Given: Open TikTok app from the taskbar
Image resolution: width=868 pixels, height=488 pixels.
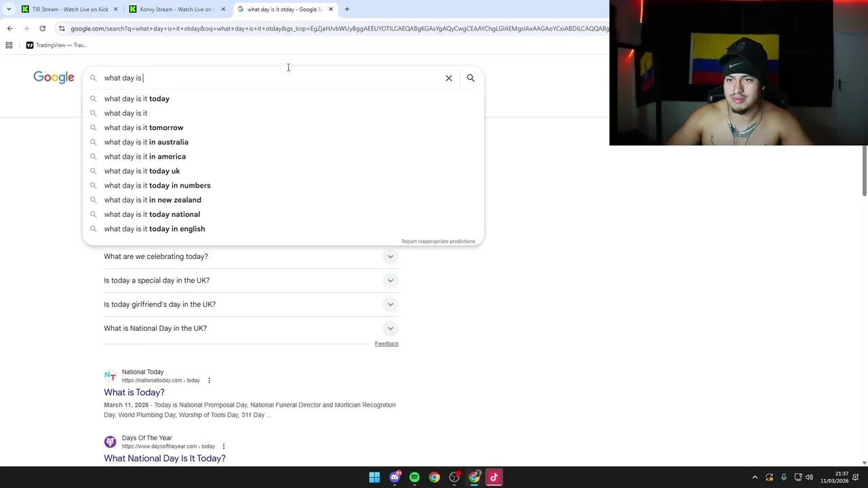Looking at the screenshot, I should coord(494,477).
